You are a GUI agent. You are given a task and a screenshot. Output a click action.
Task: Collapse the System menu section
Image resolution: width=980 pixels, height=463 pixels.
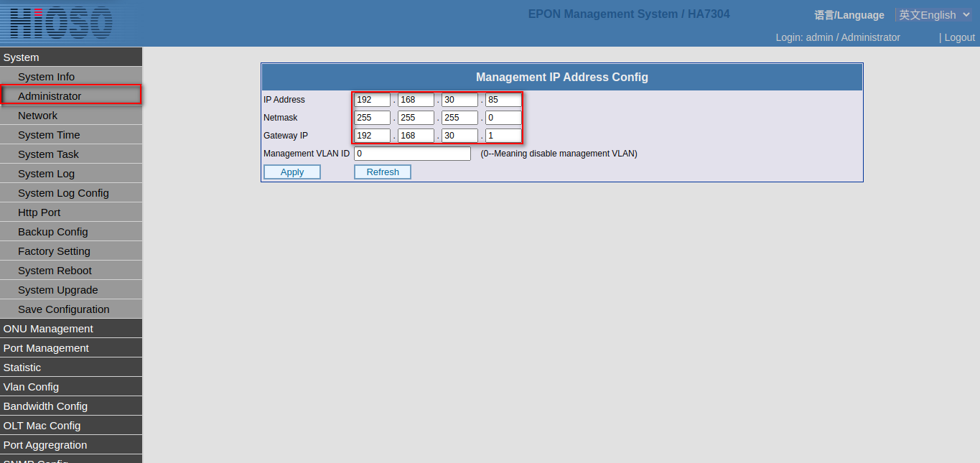[x=22, y=57]
